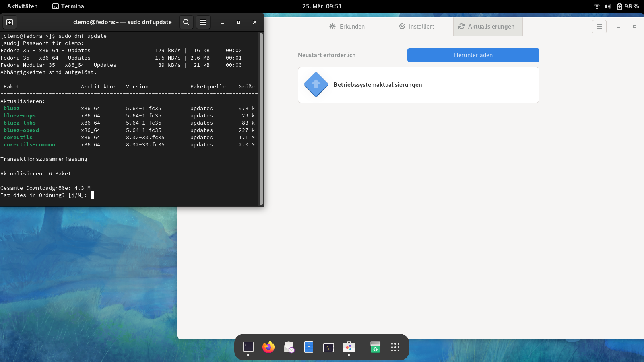Click the "Paket" column header in Terminal
644x362 pixels.
[12, 87]
